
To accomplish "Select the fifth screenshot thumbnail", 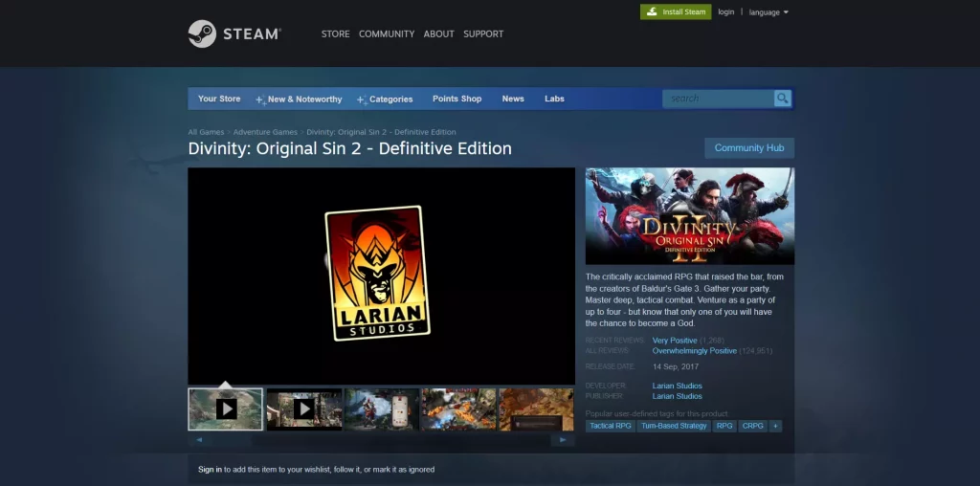I will pos(536,409).
